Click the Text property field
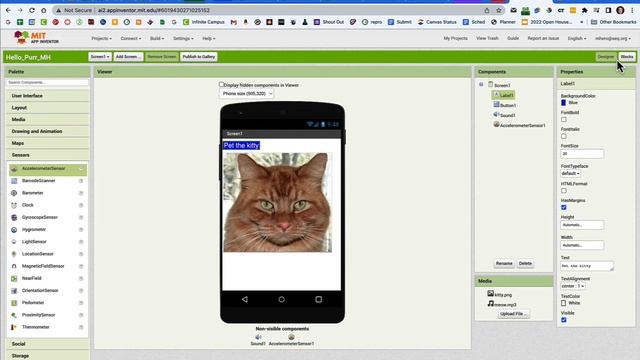Viewport: 640px width, 360px height. point(587,266)
